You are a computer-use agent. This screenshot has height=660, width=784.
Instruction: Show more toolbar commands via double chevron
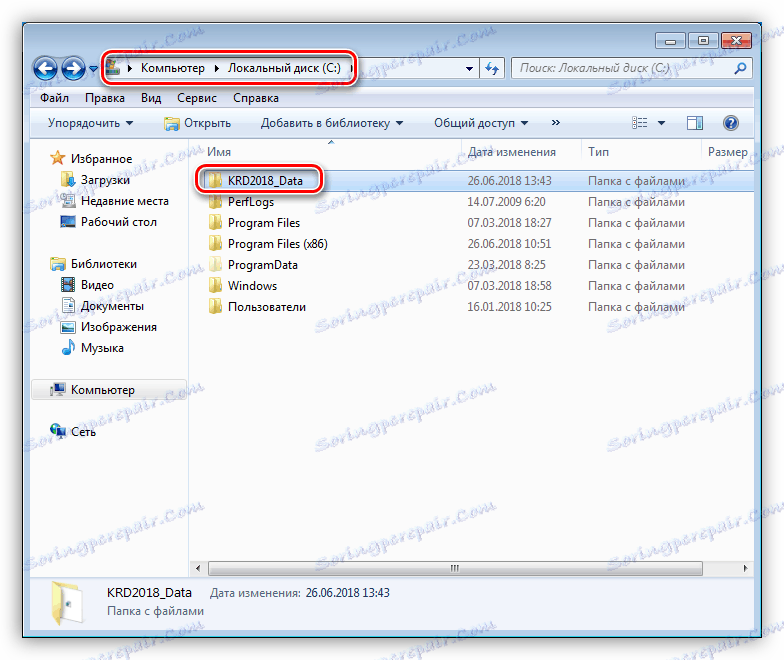tap(556, 122)
